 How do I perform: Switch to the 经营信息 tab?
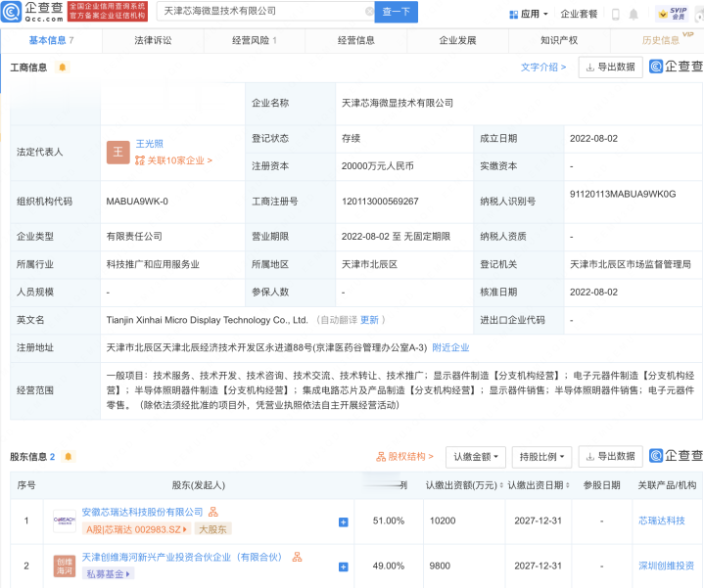point(356,41)
